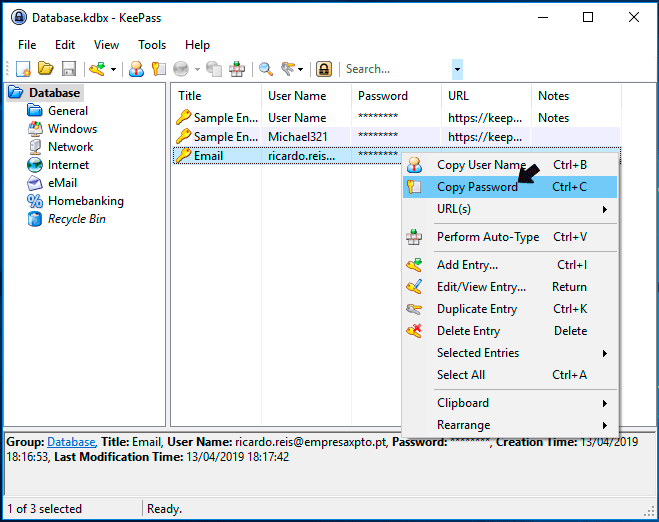The image size is (659, 522).
Task: Select the Internet group
Action: [68, 165]
